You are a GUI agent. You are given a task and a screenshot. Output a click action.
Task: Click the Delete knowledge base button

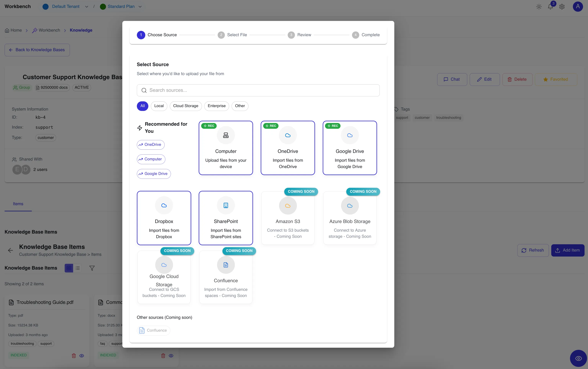[x=517, y=80]
